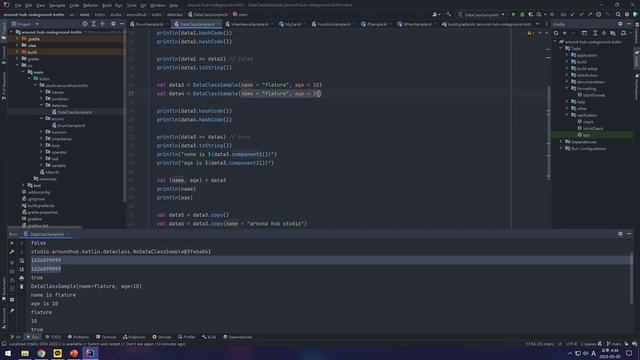
Task: Open editor tabs overflow dropdown arrow
Action: (x=537, y=24)
